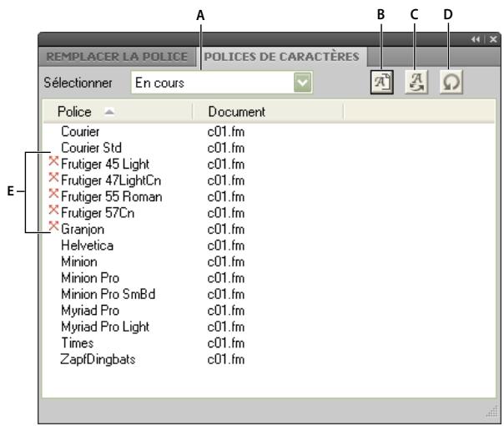
Task: Click the circular refresh icon
Action: 451,83
